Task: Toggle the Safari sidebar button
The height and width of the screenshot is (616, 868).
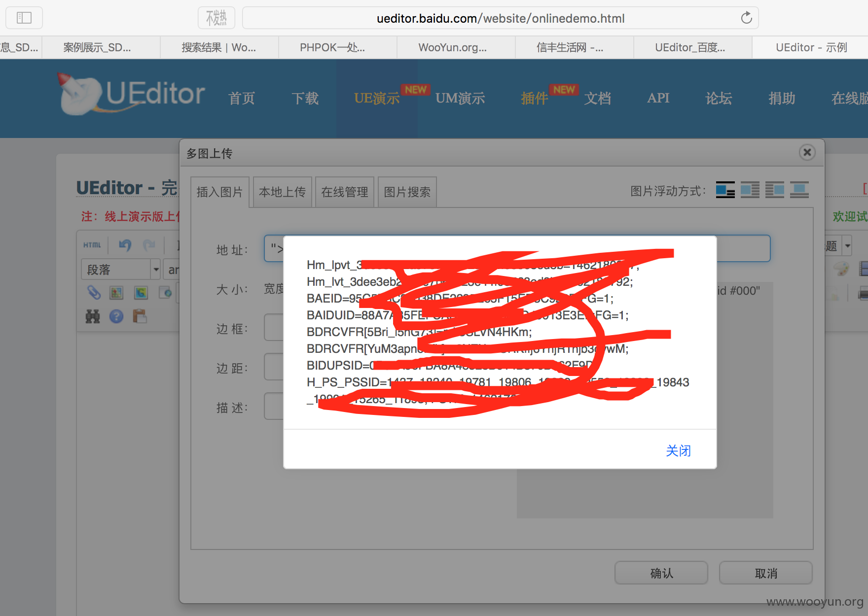Action: pyautogui.click(x=24, y=18)
